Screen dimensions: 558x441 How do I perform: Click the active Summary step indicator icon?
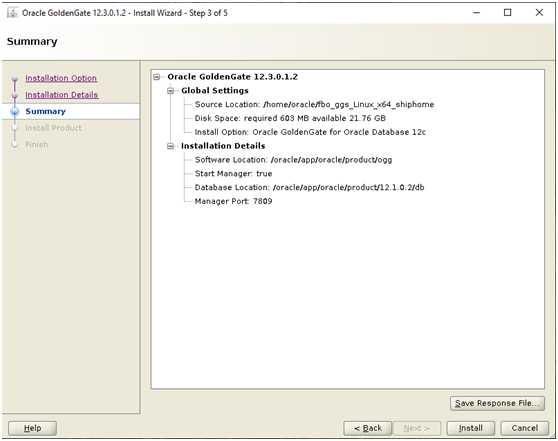[15, 111]
